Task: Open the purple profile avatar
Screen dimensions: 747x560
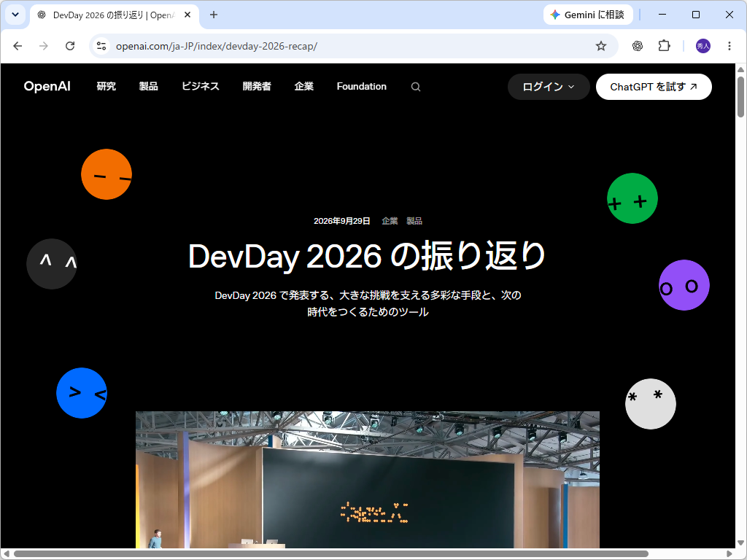Action: pos(703,46)
